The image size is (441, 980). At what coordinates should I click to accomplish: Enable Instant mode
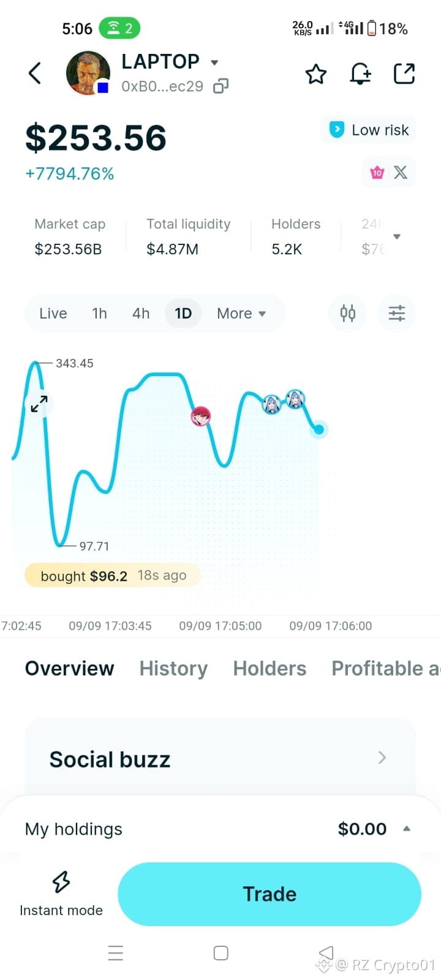[x=61, y=894]
